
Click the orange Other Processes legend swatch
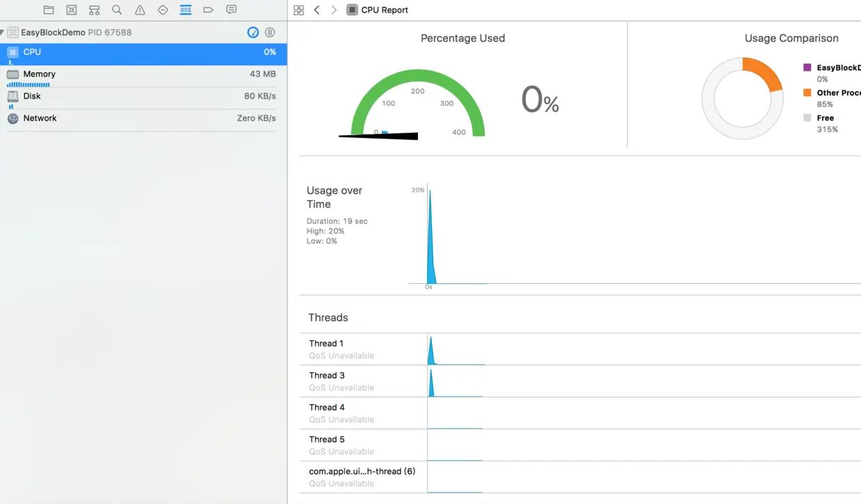pos(807,92)
